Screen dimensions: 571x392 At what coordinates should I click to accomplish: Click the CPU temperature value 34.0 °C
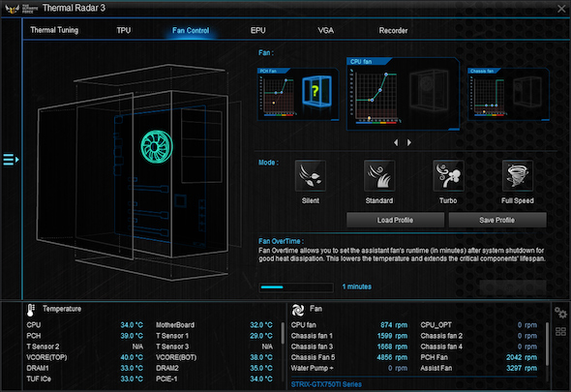point(132,325)
